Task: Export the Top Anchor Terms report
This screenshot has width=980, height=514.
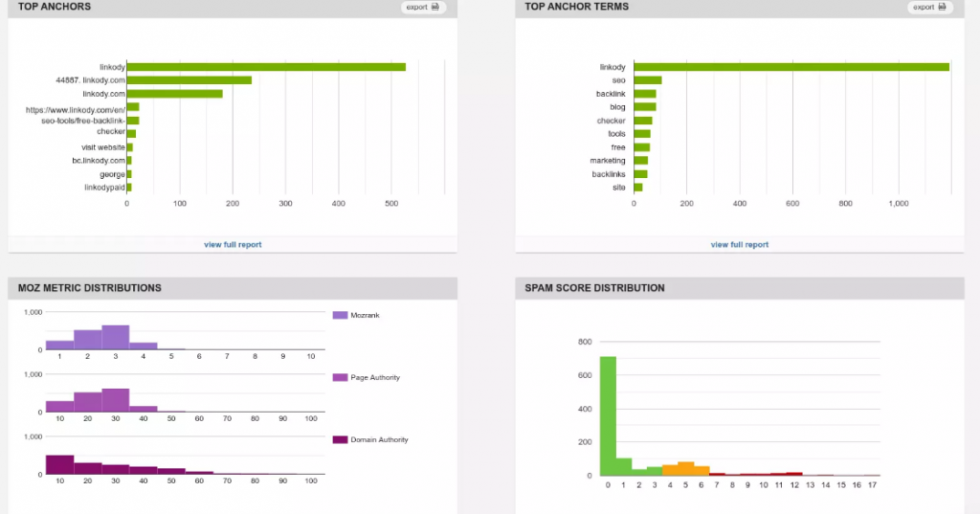Action: tap(930, 7)
